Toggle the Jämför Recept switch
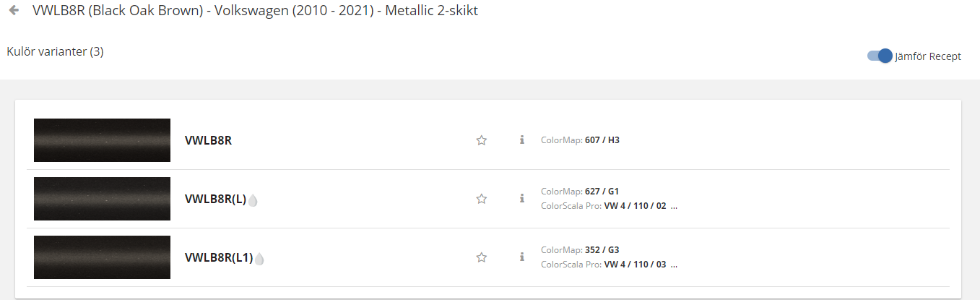The image size is (980, 300). click(x=880, y=56)
